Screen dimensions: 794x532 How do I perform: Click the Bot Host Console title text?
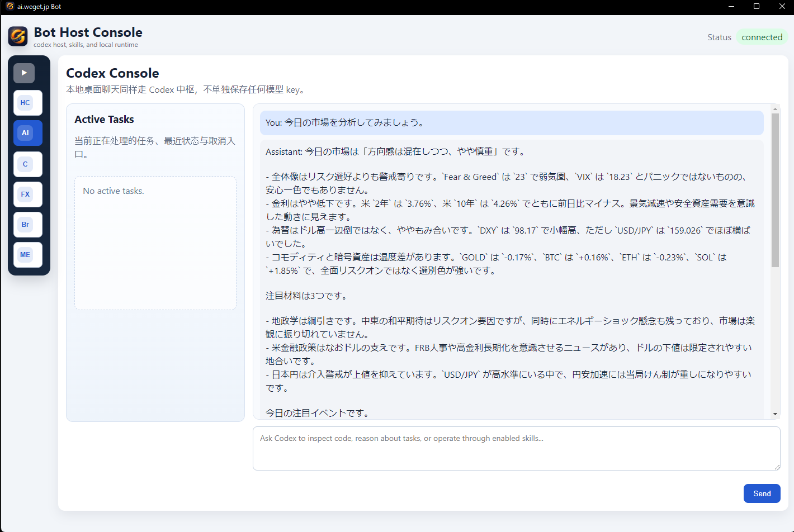point(88,32)
